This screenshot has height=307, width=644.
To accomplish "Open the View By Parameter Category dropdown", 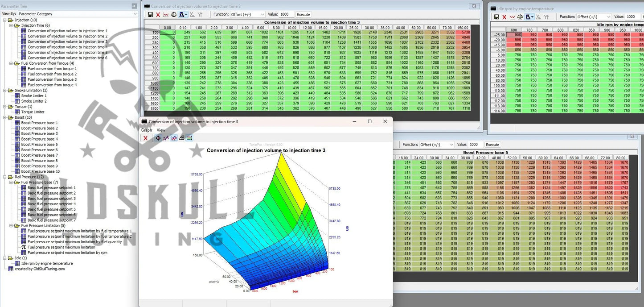I will pos(77,14).
